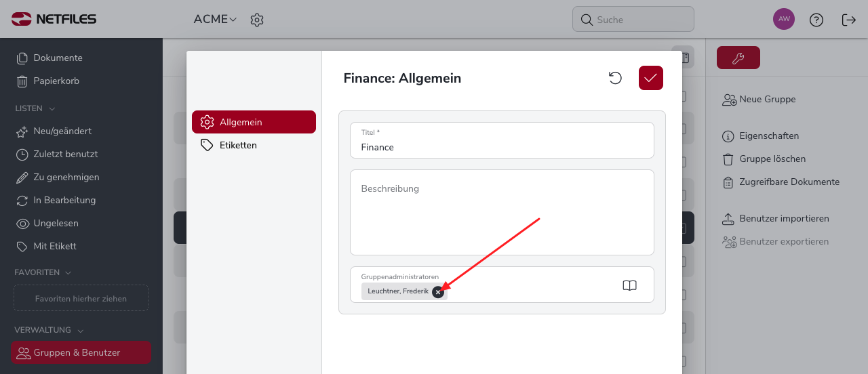Open the help question mark icon
The height and width of the screenshot is (374, 868).
coord(816,20)
